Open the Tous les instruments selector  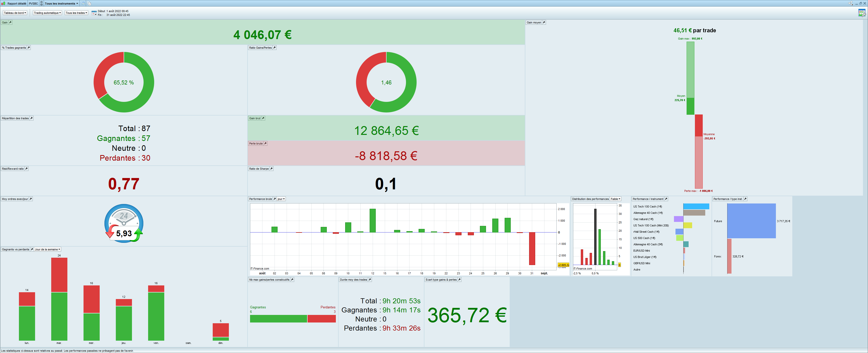point(61,3)
